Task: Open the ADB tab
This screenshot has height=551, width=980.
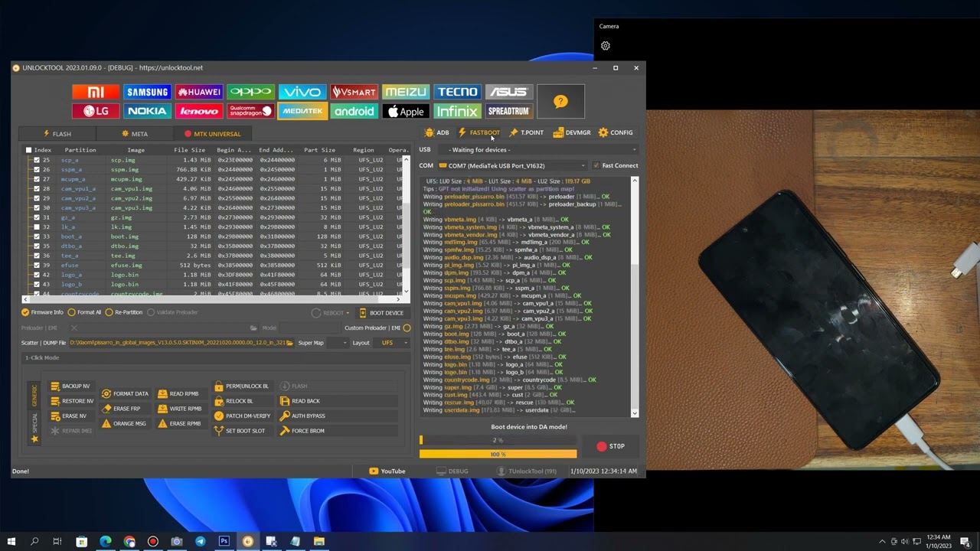Action: click(x=437, y=132)
